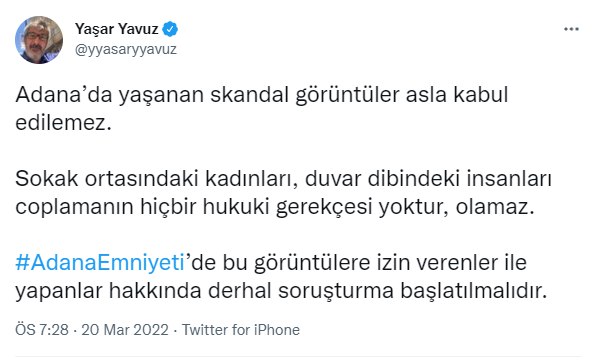The image size is (595, 360).
Task: Click the word "insanları" in the tweet text
Action: click(509, 179)
